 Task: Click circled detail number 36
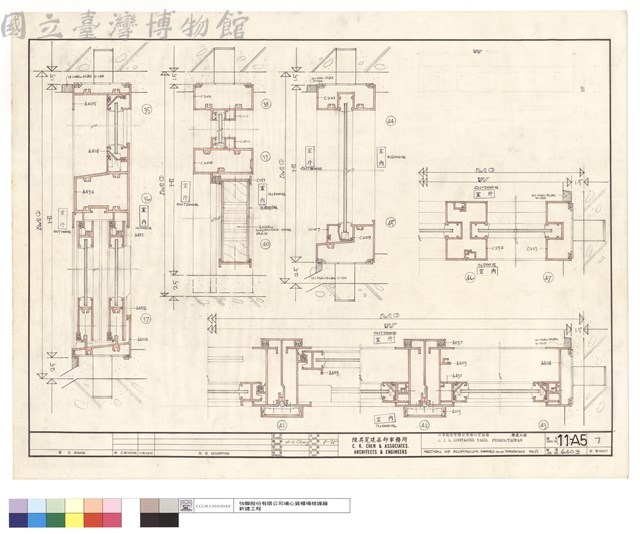147,199
